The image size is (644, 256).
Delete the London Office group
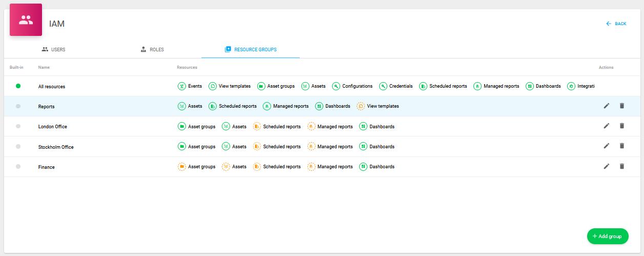622,126
